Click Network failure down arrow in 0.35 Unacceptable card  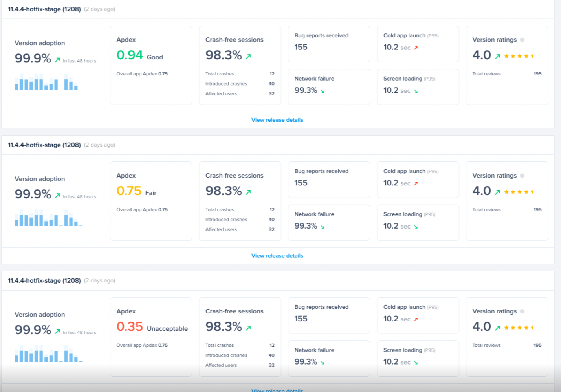click(322, 363)
